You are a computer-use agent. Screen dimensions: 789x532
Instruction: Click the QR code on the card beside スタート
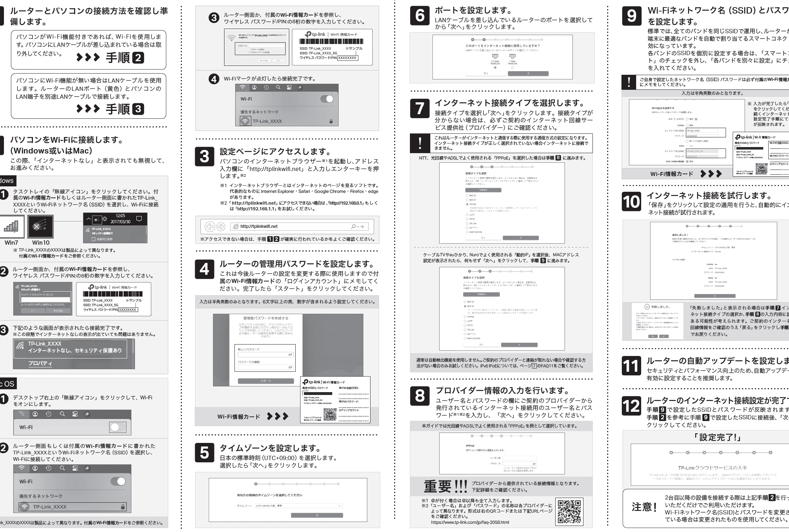coord(330,414)
